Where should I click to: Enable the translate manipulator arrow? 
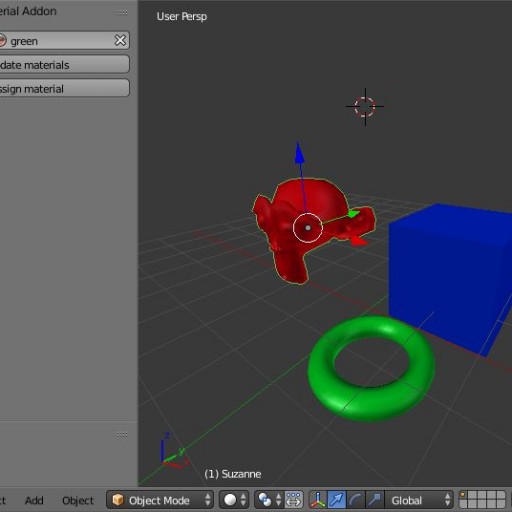[337, 500]
